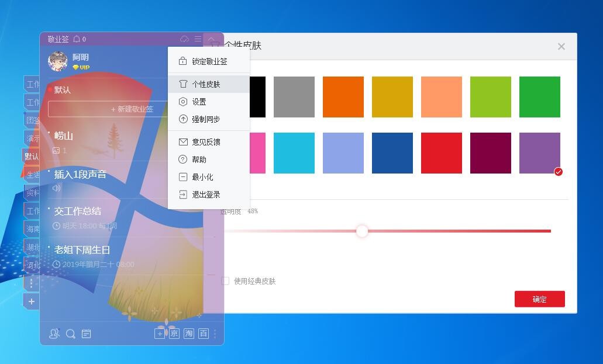Pick the lime green skin swatch

pyautogui.click(x=491, y=97)
